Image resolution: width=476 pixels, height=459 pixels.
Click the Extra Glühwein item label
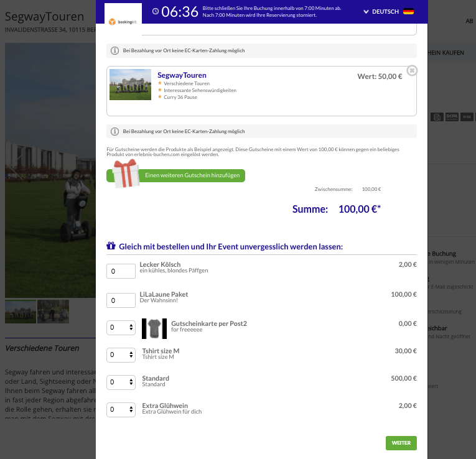(x=165, y=406)
